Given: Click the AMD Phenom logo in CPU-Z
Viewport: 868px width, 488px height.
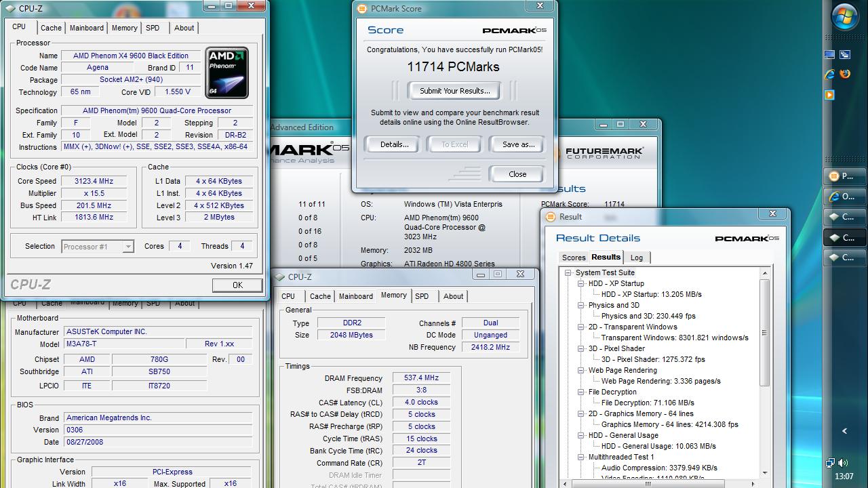Looking at the screenshot, I should point(227,73).
